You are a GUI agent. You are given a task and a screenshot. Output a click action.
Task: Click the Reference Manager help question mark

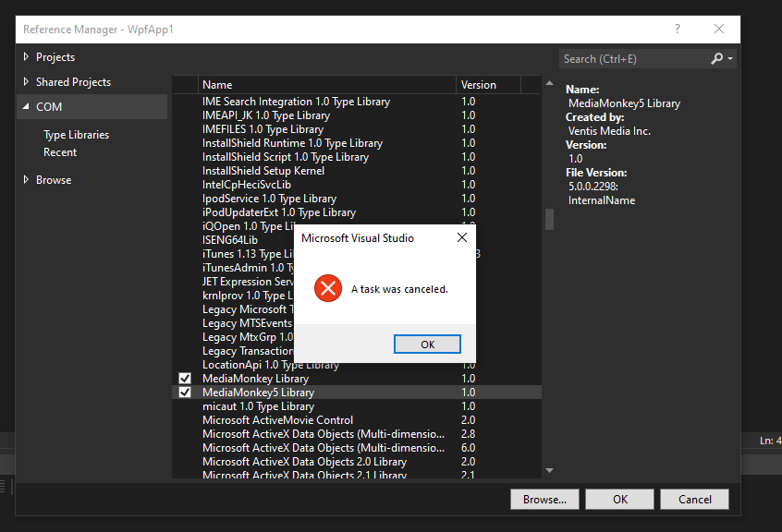tap(678, 29)
